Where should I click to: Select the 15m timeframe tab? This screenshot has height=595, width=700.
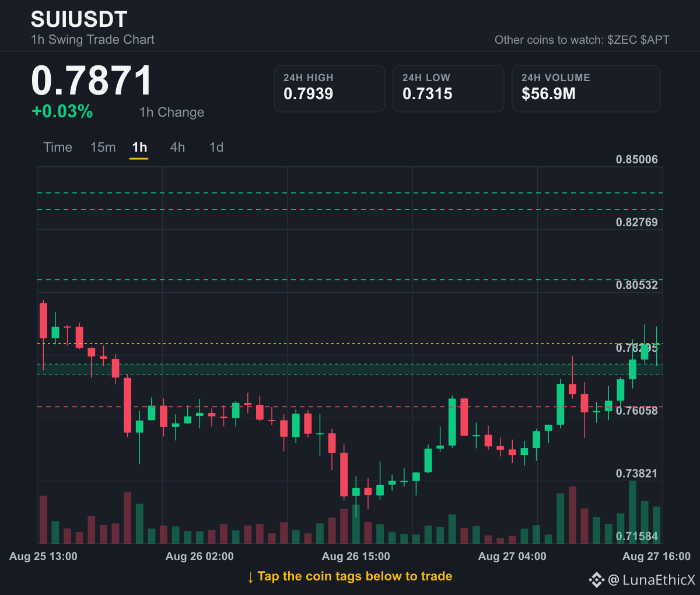click(x=103, y=147)
